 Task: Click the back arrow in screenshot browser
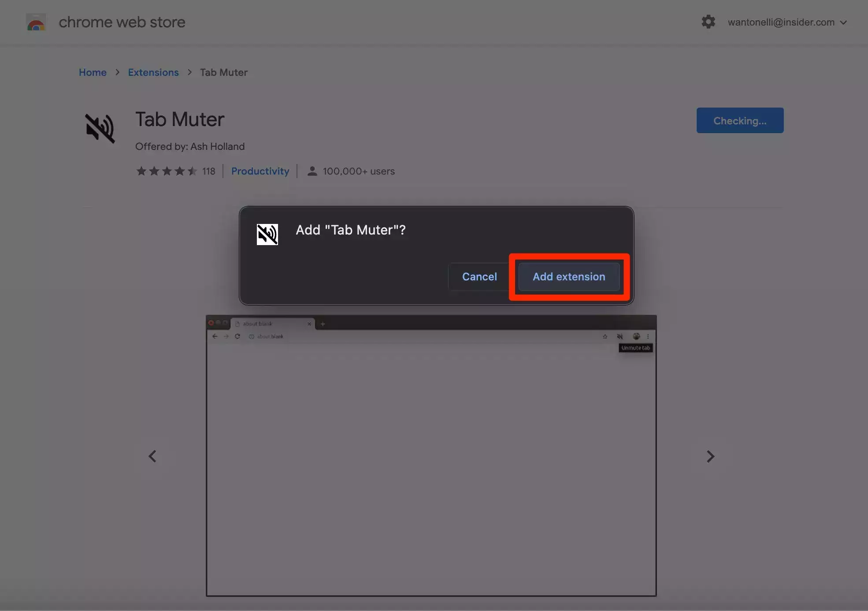[x=215, y=336]
